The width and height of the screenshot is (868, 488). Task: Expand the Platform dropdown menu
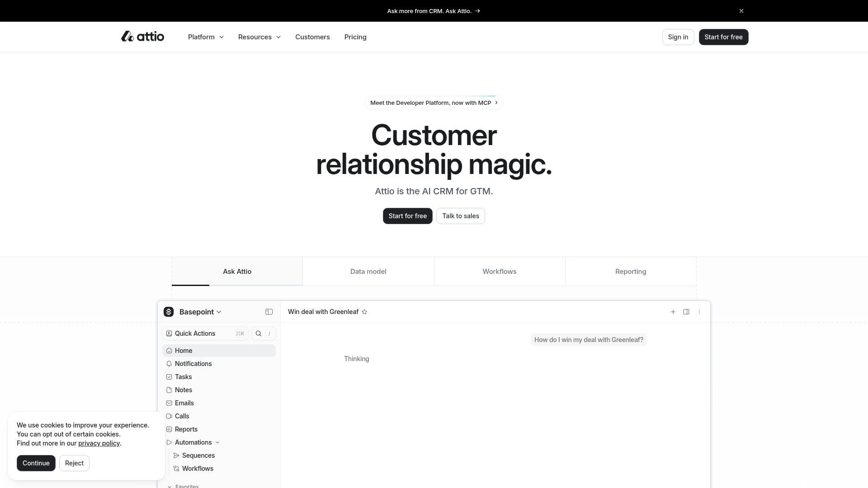click(206, 37)
